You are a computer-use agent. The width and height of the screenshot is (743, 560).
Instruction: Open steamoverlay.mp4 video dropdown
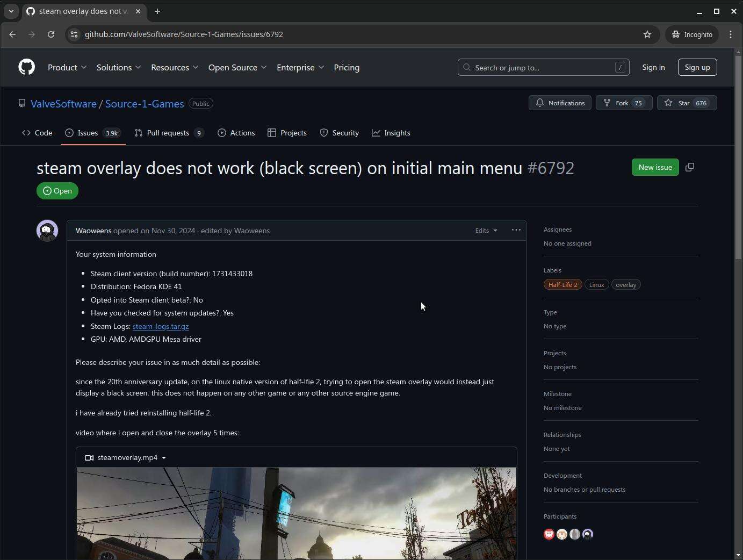tap(126, 458)
